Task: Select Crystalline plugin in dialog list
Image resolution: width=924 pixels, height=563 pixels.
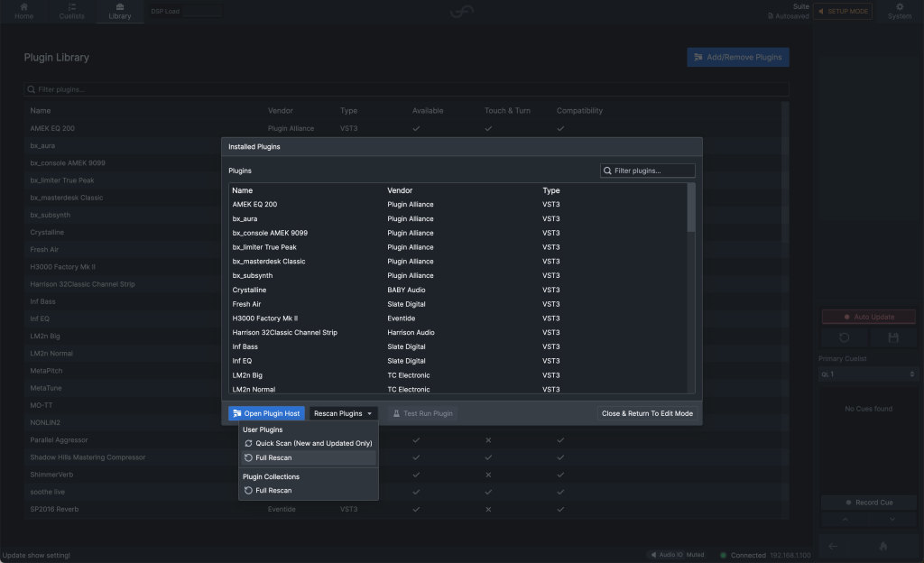Action: tap(457, 290)
